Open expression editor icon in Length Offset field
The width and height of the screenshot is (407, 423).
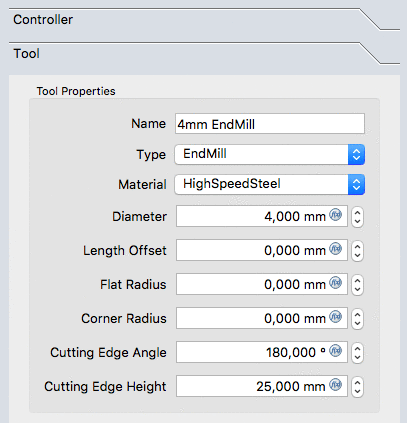[x=336, y=249]
